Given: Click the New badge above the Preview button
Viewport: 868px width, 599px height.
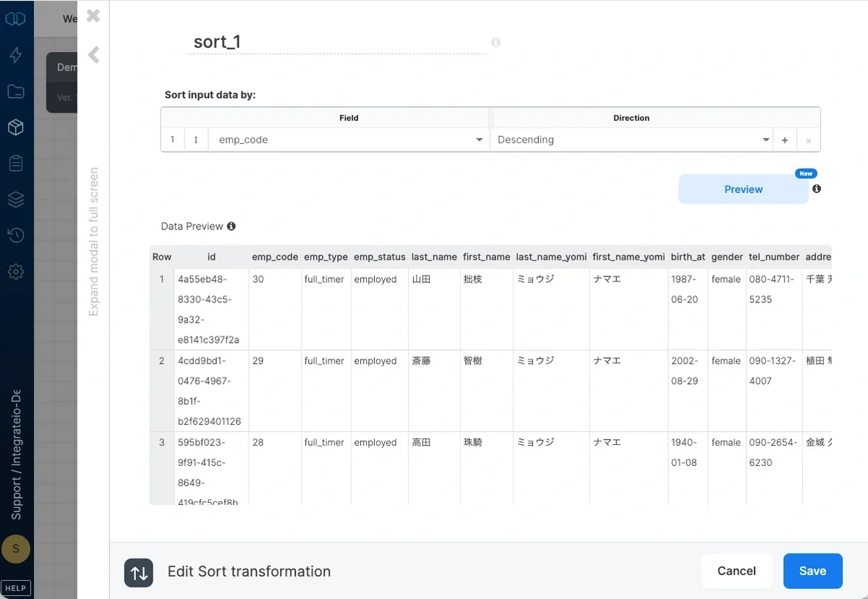Looking at the screenshot, I should tap(807, 174).
